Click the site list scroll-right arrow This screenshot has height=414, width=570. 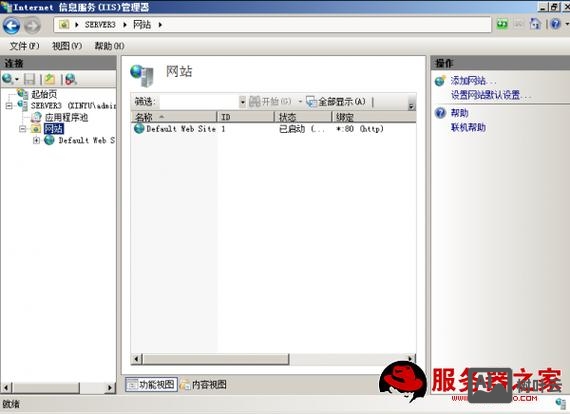coord(411,359)
